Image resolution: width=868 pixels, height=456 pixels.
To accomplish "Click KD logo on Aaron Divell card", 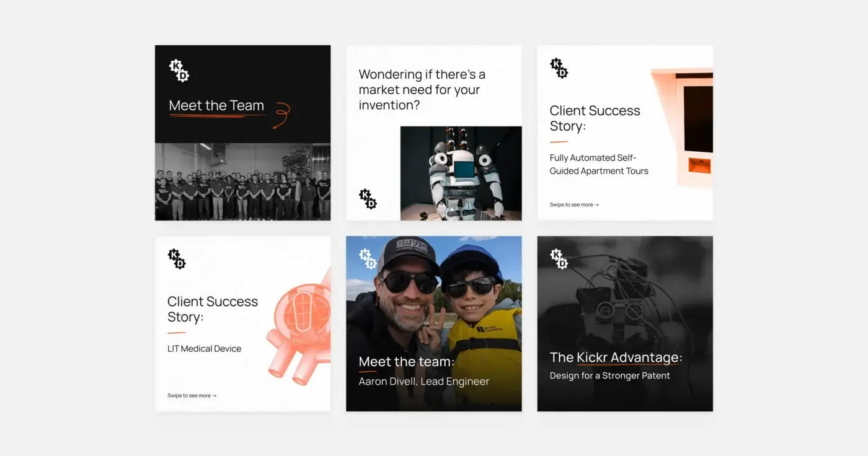I will [x=368, y=259].
